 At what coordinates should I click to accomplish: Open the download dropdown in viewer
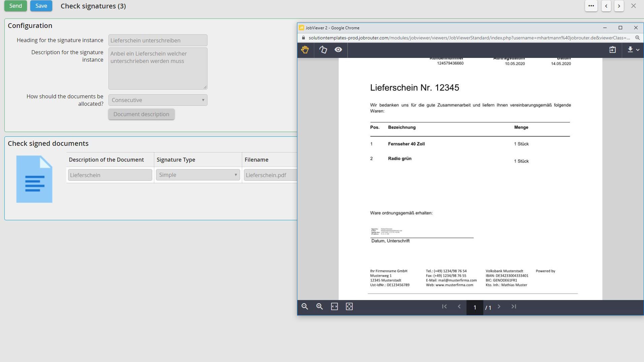click(x=633, y=50)
